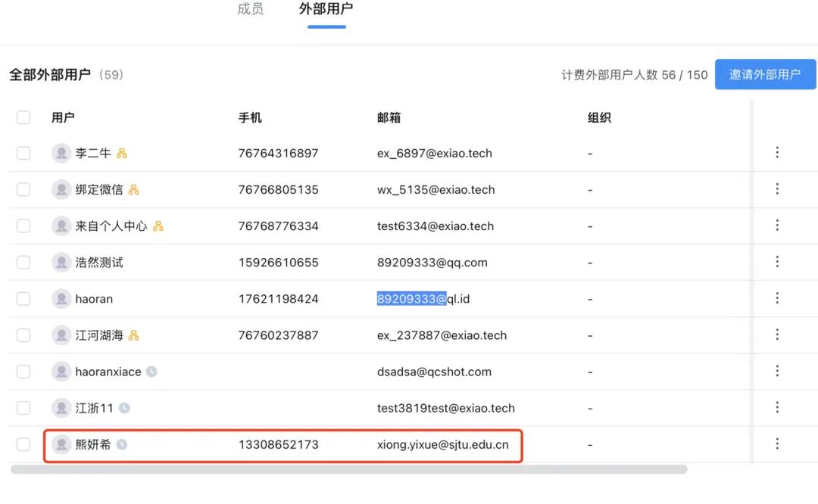Check the box for user haoranxiace
818x504 pixels.
(23, 372)
